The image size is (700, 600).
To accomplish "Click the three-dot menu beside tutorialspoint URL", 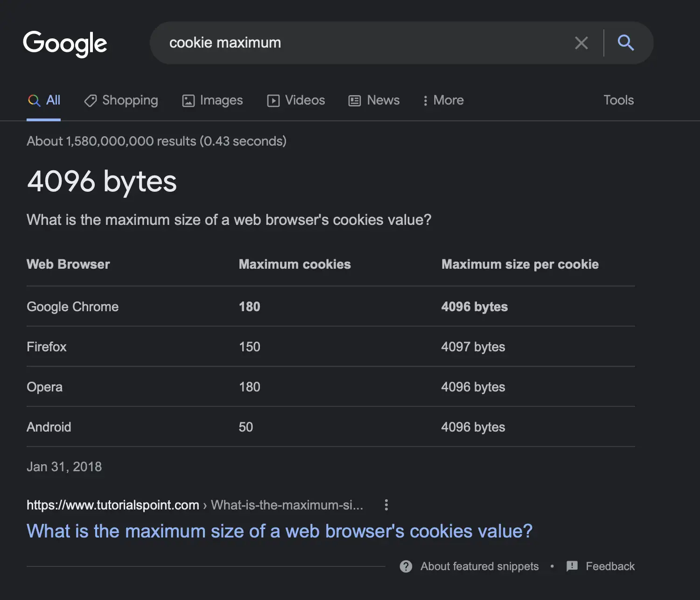I will click(386, 505).
